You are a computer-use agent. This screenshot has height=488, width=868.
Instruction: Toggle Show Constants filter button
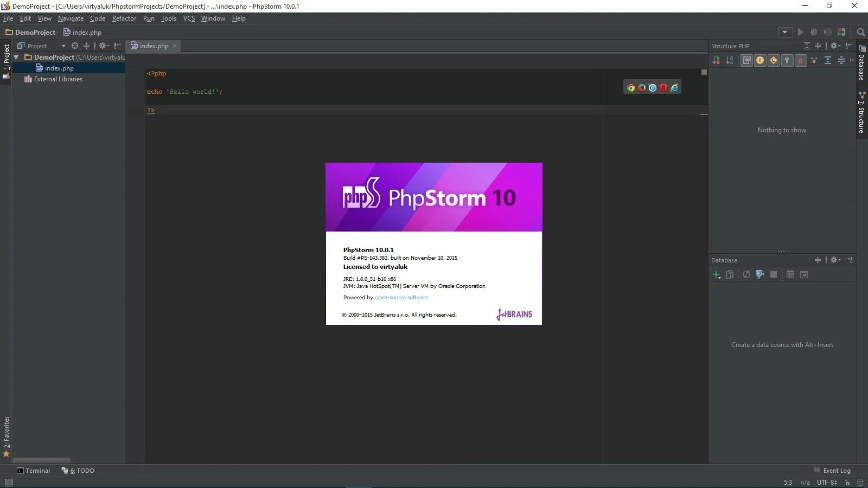coord(774,61)
